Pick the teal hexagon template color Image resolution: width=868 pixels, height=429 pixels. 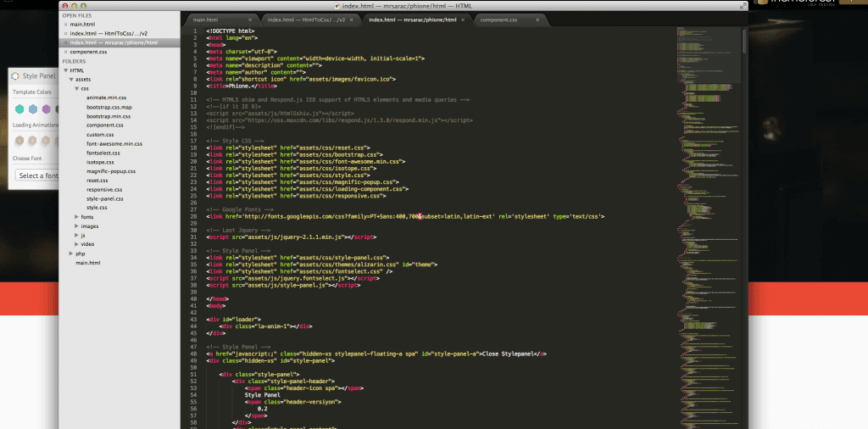click(19, 109)
